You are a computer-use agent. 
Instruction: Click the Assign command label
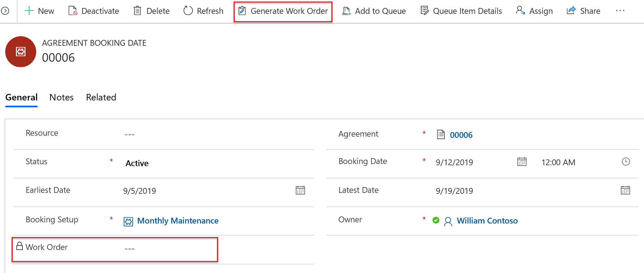tap(541, 11)
